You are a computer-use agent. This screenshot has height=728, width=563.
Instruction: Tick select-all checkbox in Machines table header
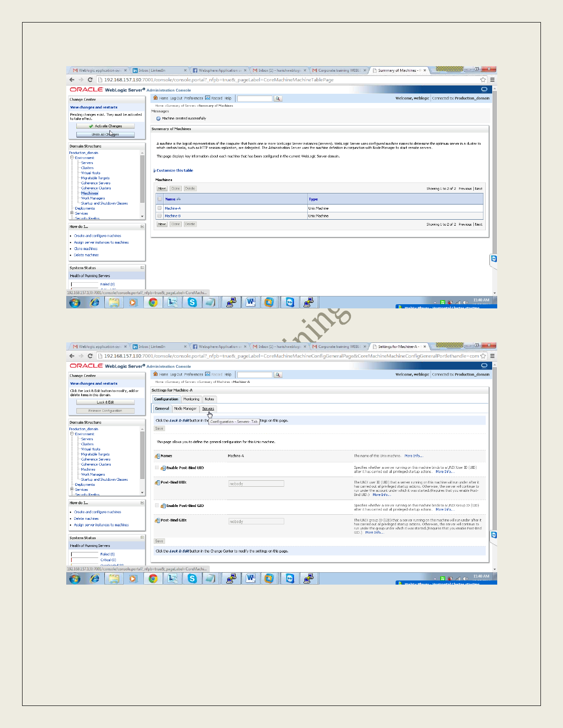point(160,199)
